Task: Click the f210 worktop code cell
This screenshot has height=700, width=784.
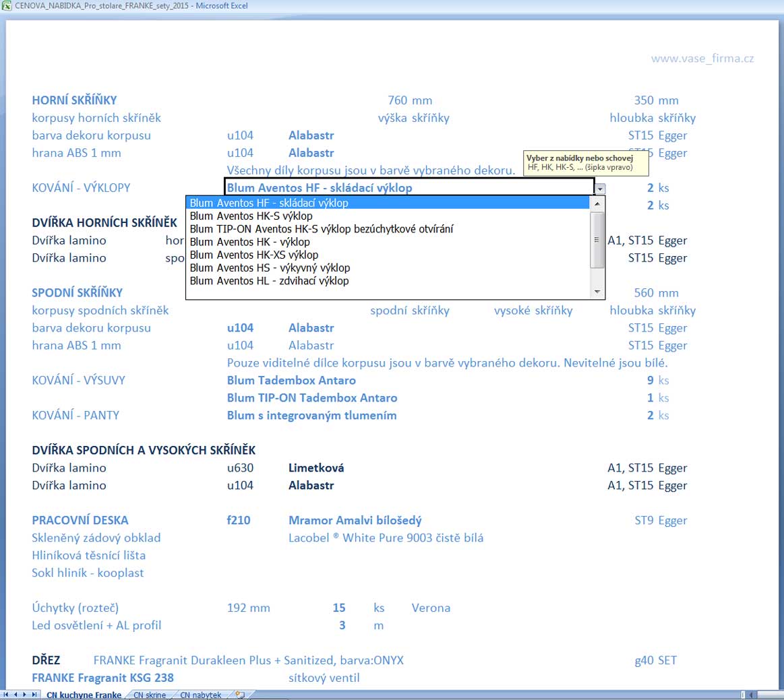Action: [x=239, y=520]
